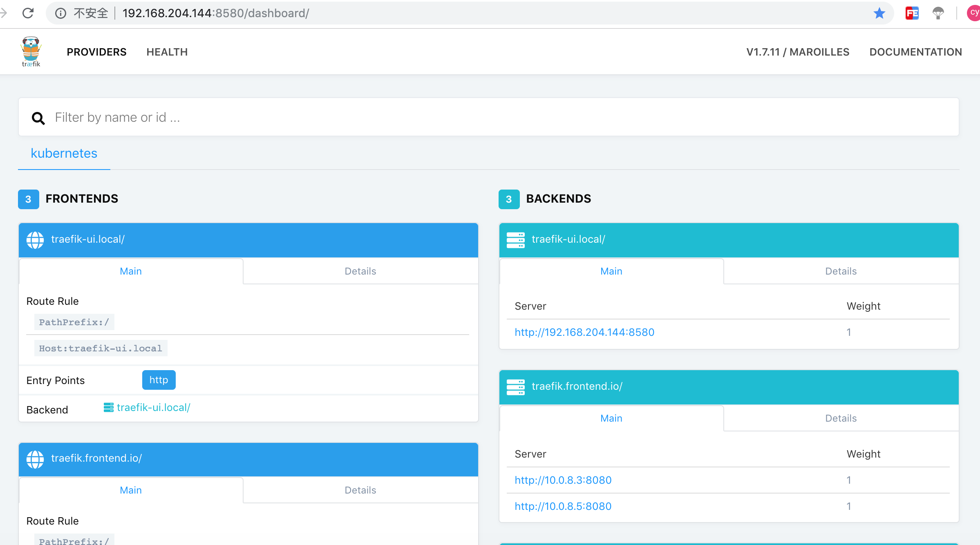Select Main tab of traefik.frontend.io/ frontend

pyautogui.click(x=131, y=490)
